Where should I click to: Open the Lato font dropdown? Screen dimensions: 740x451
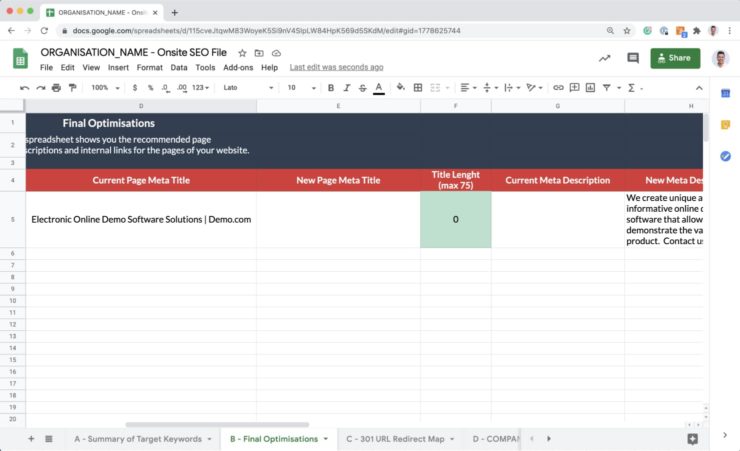[248, 88]
